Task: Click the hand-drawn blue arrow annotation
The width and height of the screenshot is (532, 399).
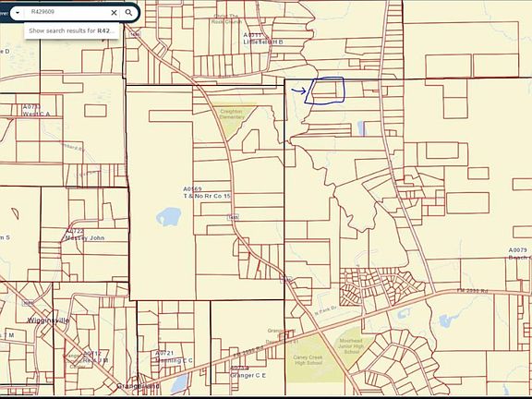Action: tap(298, 91)
